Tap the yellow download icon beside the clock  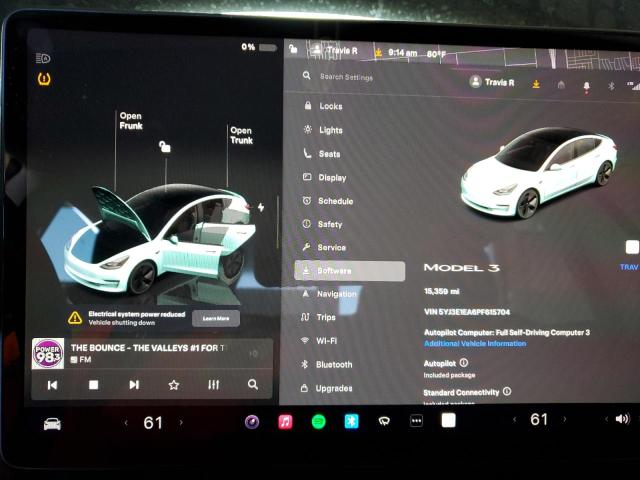coord(378,53)
